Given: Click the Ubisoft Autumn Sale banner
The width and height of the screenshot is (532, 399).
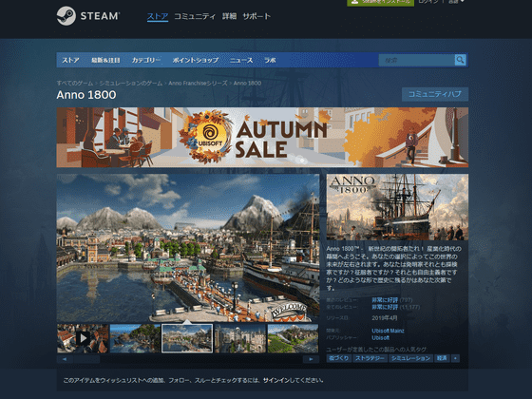Looking at the screenshot, I should tap(262, 138).
